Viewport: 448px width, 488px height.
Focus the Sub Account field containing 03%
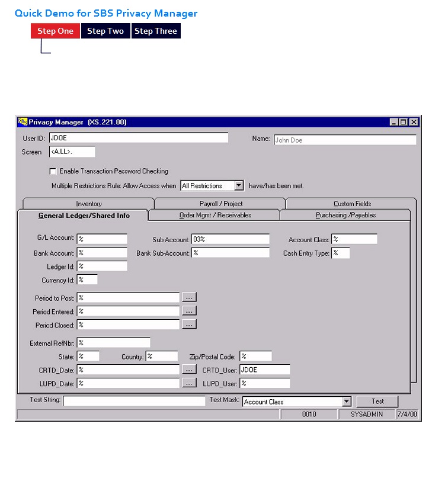(231, 239)
